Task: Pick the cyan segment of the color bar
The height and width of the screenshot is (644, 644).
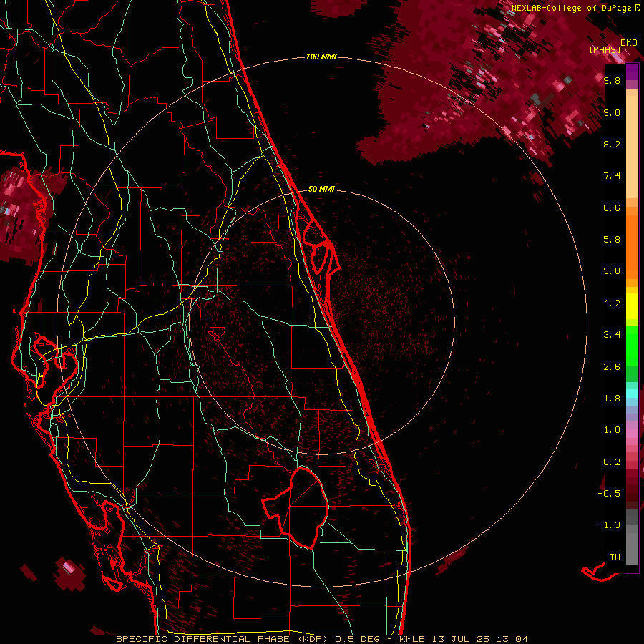Action: (632, 394)
